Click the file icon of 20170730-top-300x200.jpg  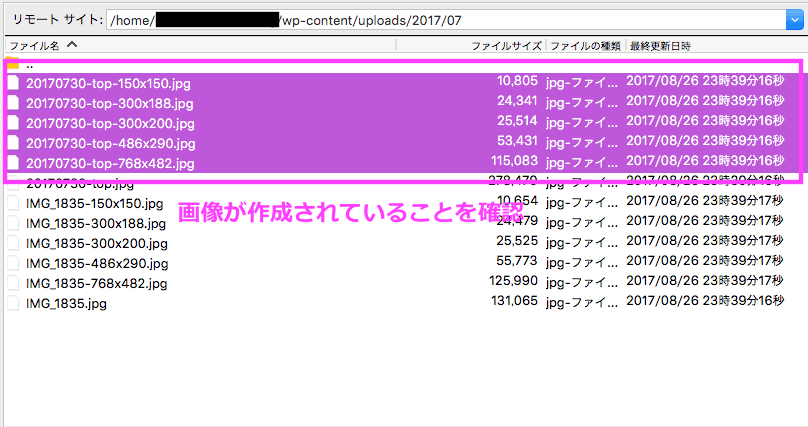tap(13, 123)
